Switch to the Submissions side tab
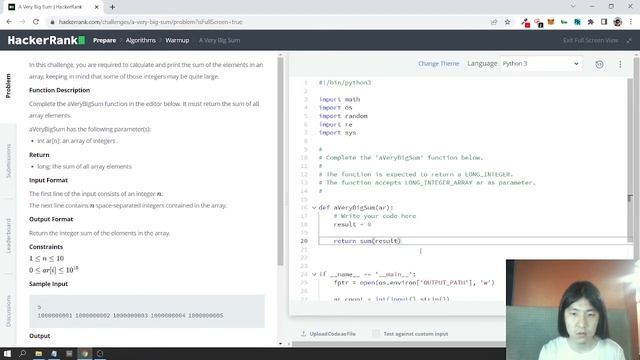 coord(8,161)
